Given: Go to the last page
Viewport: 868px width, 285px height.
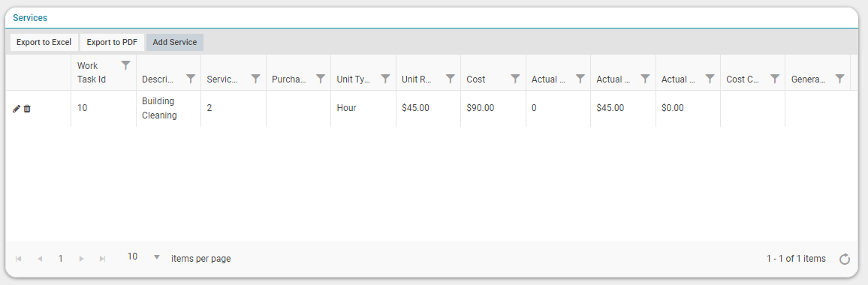Looking at the screenshot, I should click(x=102, y=259).
